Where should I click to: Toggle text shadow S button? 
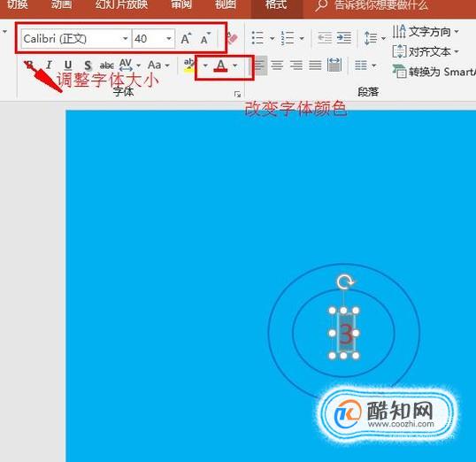coord(88,65)
